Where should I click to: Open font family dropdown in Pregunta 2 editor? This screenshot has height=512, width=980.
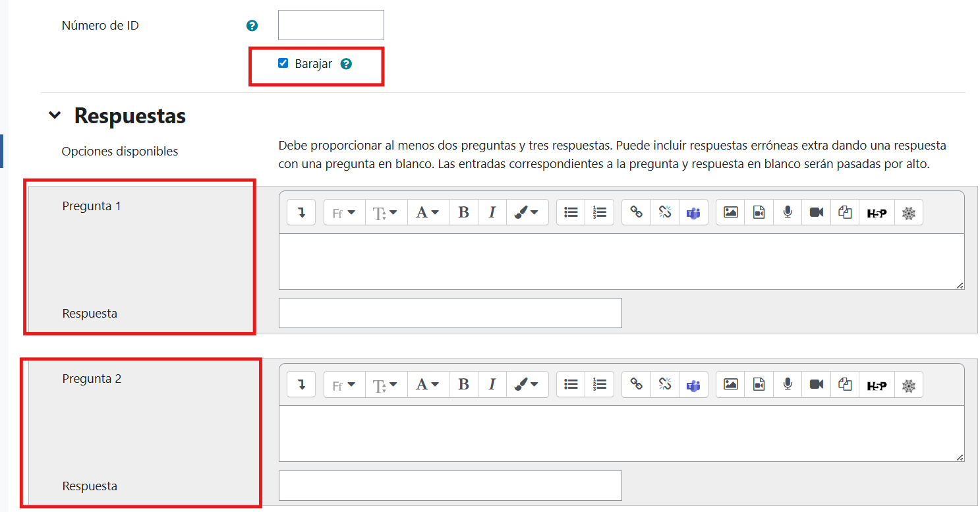pyautogui.click(x=344, y=385)
